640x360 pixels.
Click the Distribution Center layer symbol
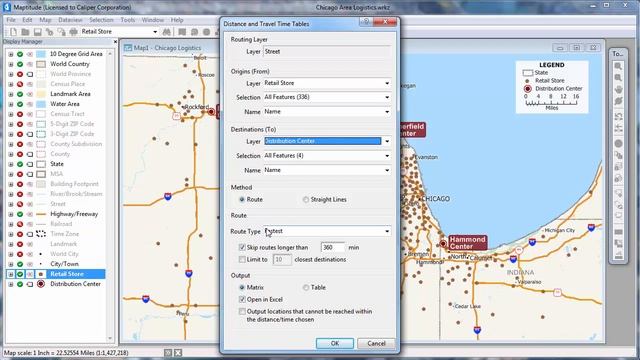tap(41, 284)
